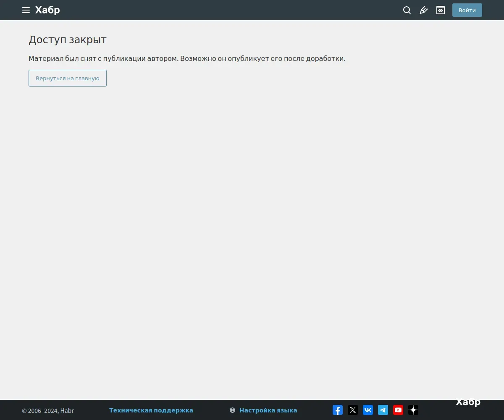
Task: Open Habr's Telegram channel icon
Action: coord(383,410)
